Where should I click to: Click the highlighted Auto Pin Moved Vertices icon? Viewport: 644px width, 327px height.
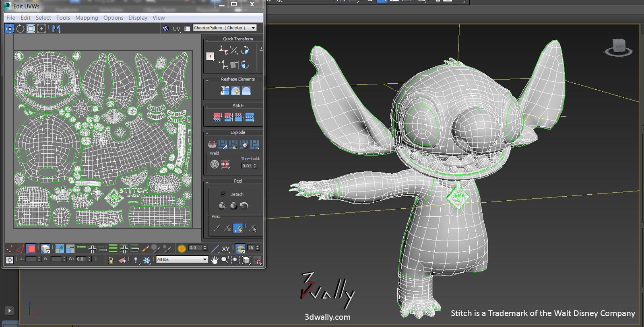238,228
